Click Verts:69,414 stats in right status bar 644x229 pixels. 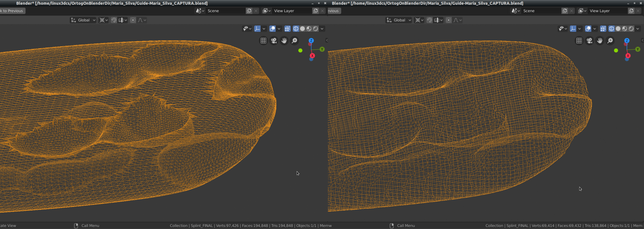pyautogui.click(x=543, y=225)
